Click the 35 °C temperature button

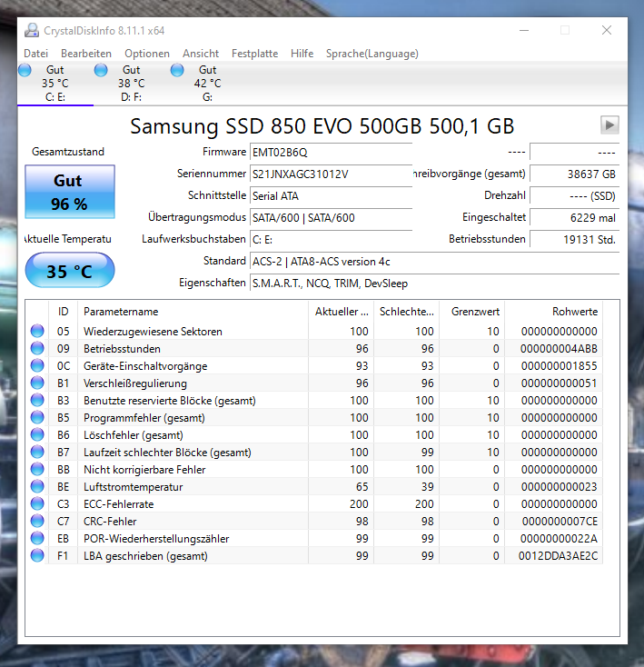tap(70, 271)
